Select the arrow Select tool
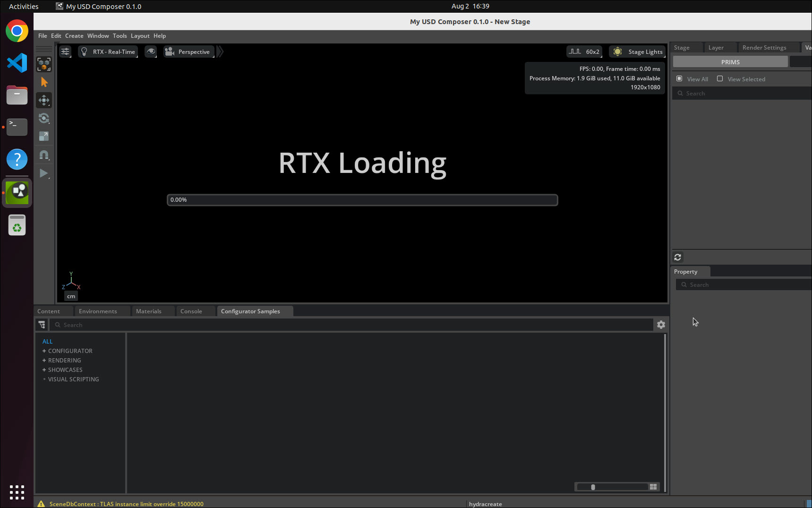 [x=44, y=82]
